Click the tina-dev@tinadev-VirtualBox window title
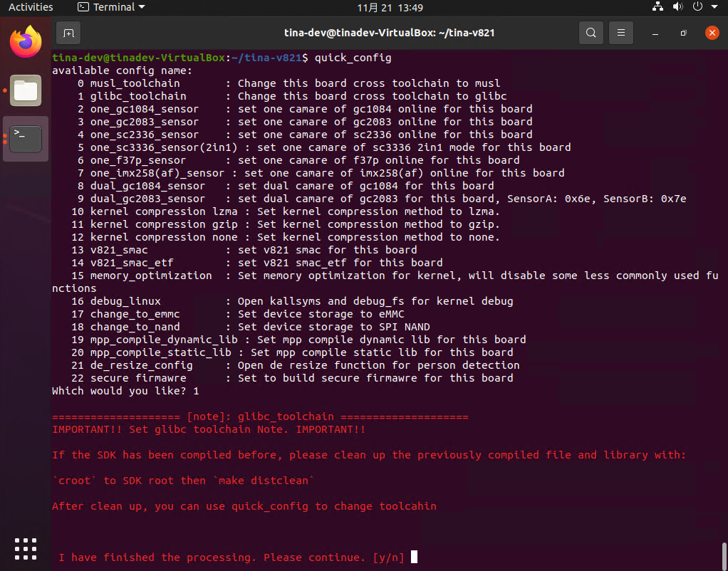The height and width of the screenshot is (571, 728). click(x=389, y=33)
